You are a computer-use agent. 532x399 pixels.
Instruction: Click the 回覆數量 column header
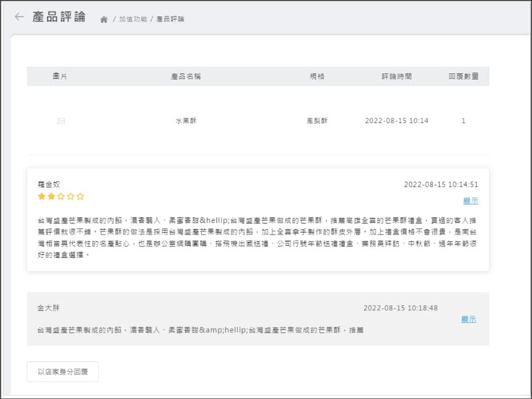point(463,76)
